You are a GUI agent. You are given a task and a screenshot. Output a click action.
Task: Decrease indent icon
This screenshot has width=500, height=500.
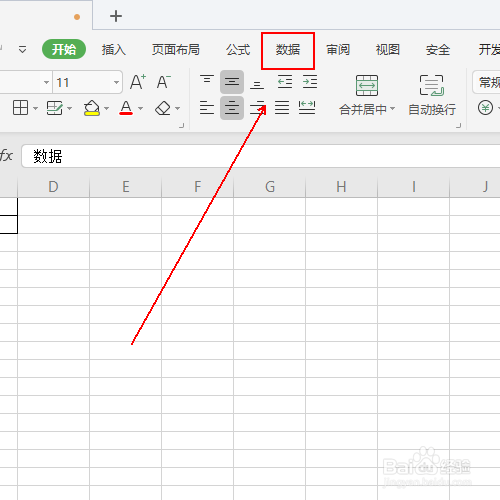point(285,82)
